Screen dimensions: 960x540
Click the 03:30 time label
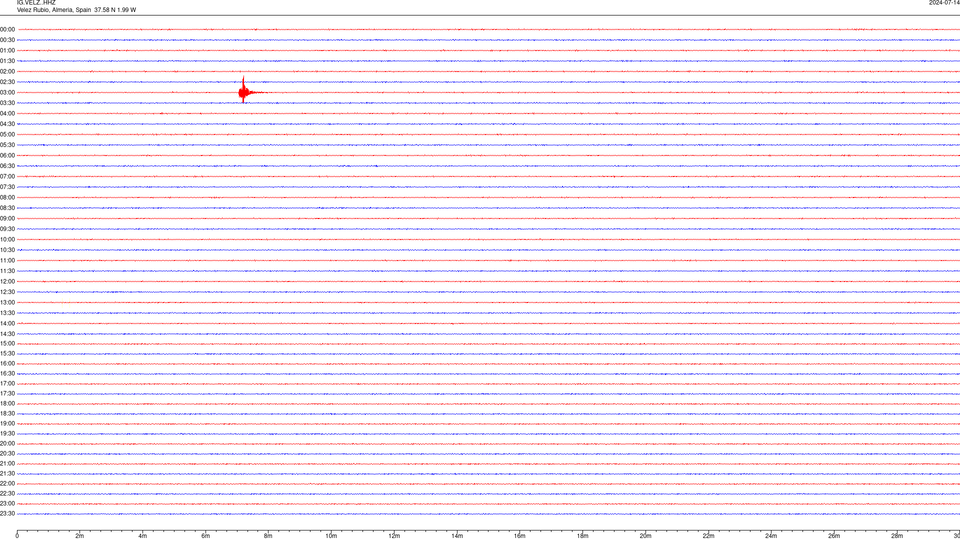pos(7,103)
